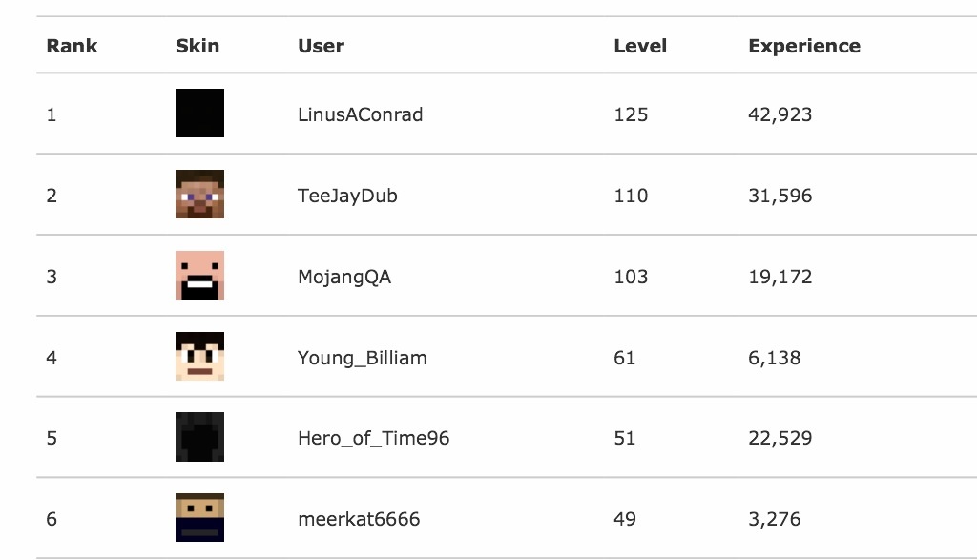Open the TeeJayDub username

tap(347, 196)
